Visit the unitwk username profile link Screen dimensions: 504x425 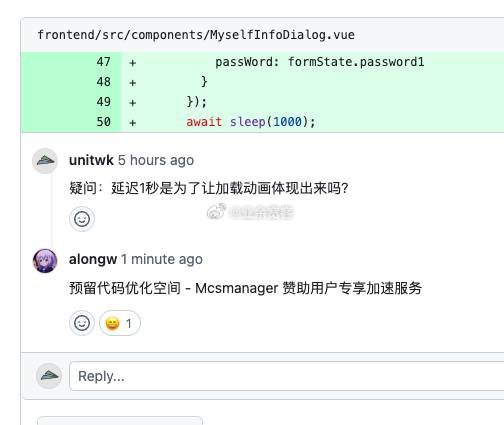coord(91,160)
